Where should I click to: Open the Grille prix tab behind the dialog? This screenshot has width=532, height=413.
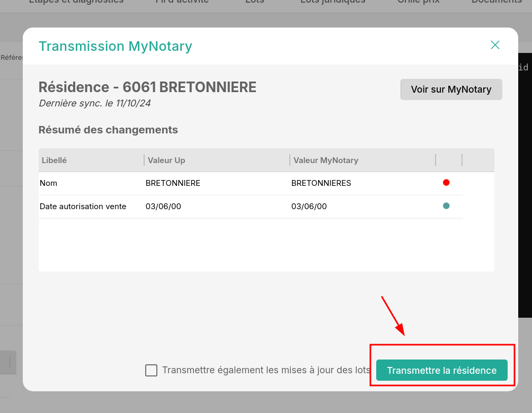click(x=418, y=2)
